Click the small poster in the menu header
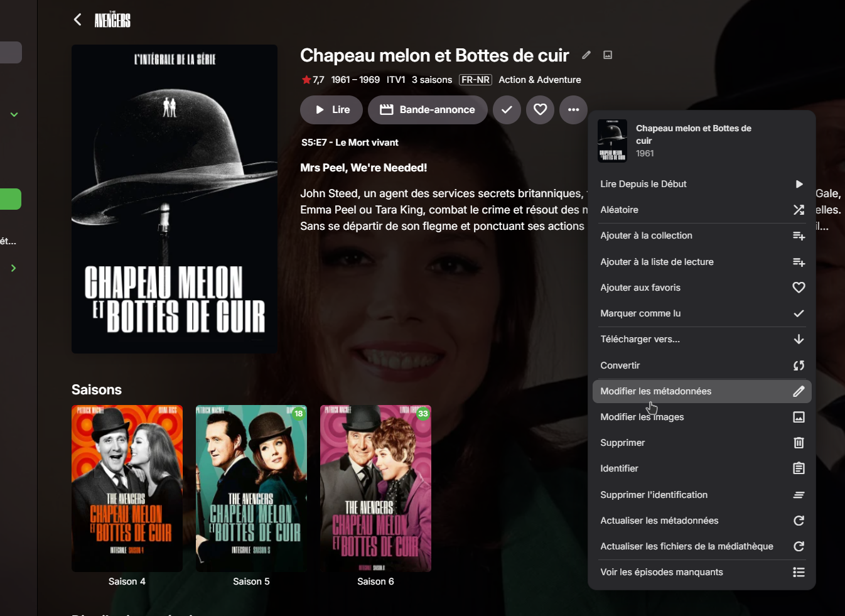Screen dimensions: 845x616 (612, 141)
